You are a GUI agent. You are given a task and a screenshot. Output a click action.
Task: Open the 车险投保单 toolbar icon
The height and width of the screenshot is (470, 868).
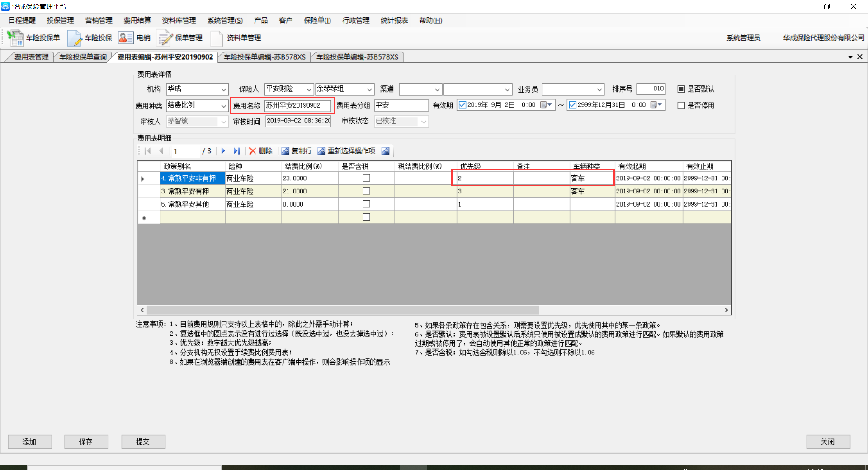point(15,38)
